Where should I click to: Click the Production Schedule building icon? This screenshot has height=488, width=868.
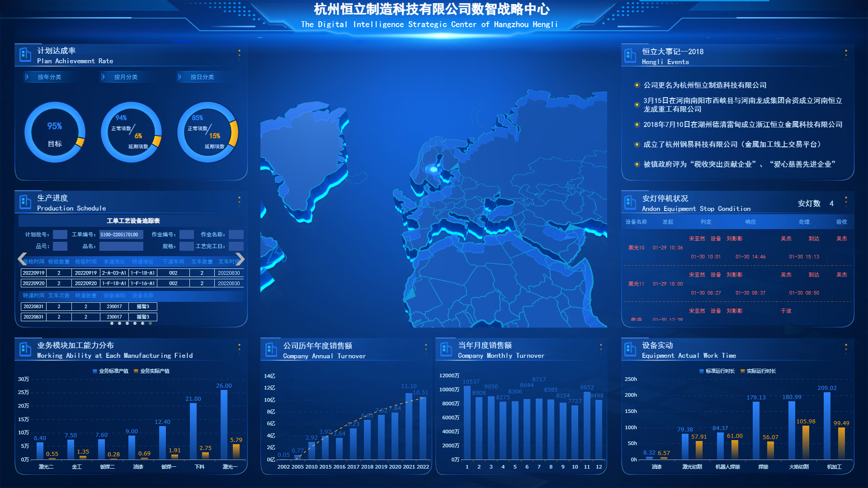point(25,202)
